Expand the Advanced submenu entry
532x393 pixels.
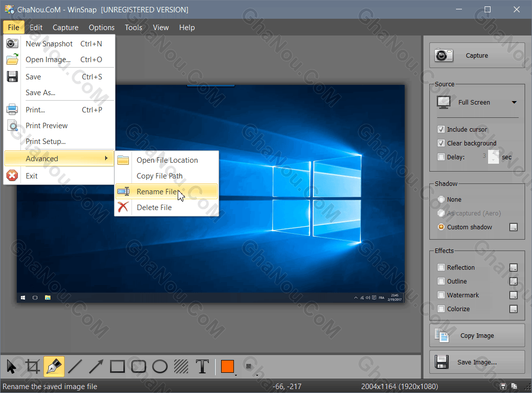pos(59,159)
